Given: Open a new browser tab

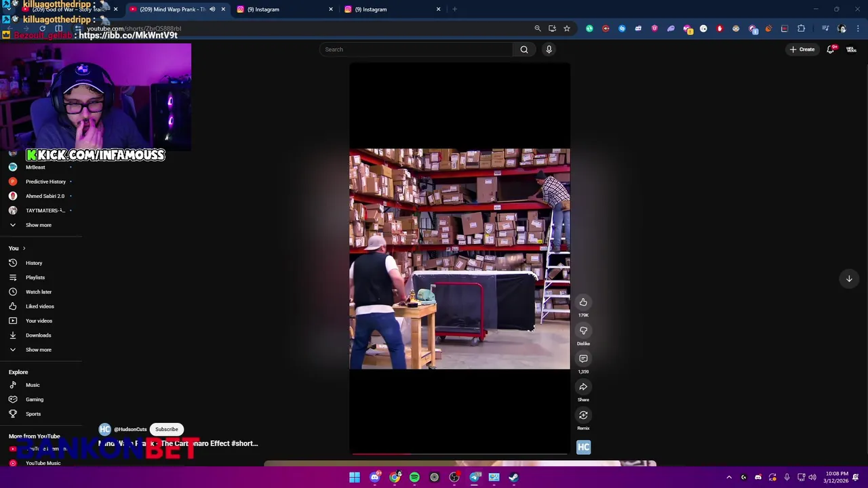Looking at the screenshot, I should pos(454,9).
